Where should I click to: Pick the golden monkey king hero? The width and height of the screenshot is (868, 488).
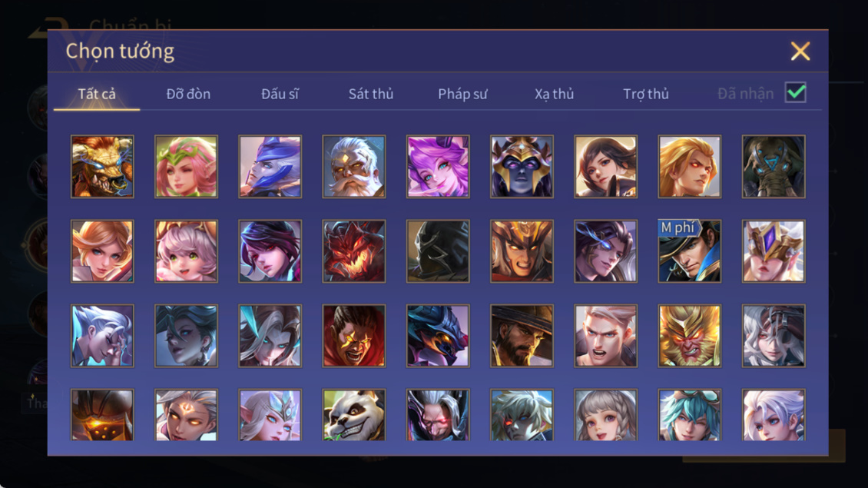(x=689, y=335)
